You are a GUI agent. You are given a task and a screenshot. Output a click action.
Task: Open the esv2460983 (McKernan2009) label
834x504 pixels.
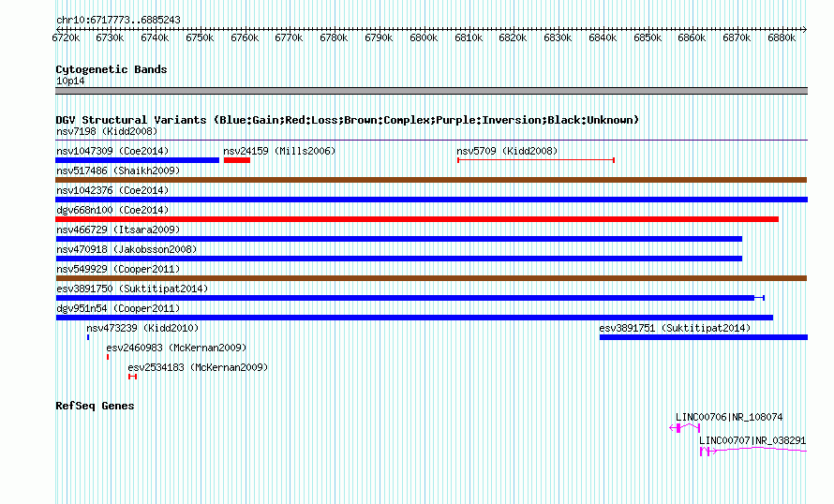click(176, 348)
